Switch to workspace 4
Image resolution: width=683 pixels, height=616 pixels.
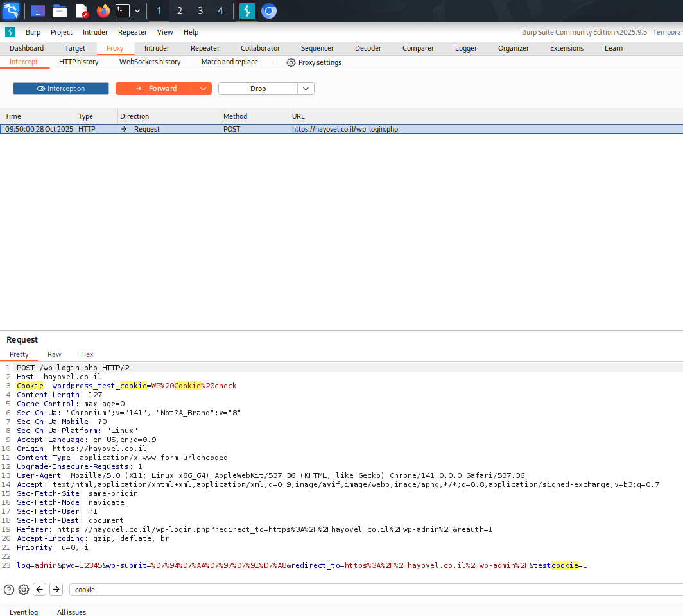click(220, 11)
